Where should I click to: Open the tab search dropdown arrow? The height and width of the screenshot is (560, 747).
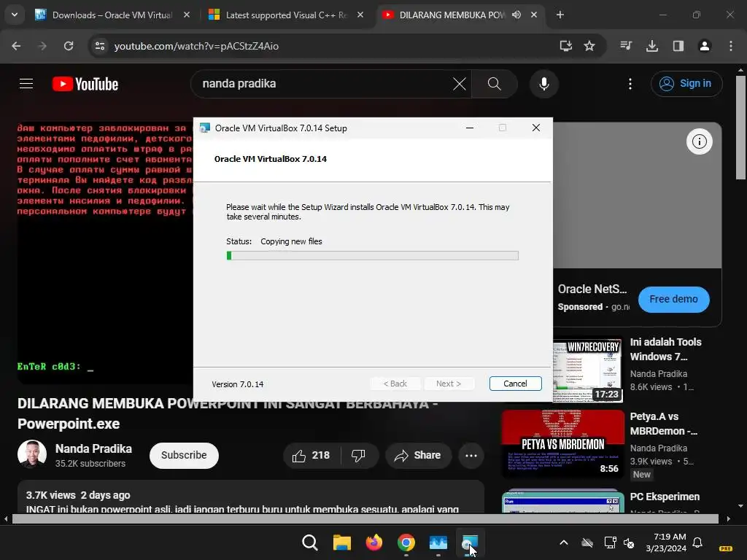[15, 15]
